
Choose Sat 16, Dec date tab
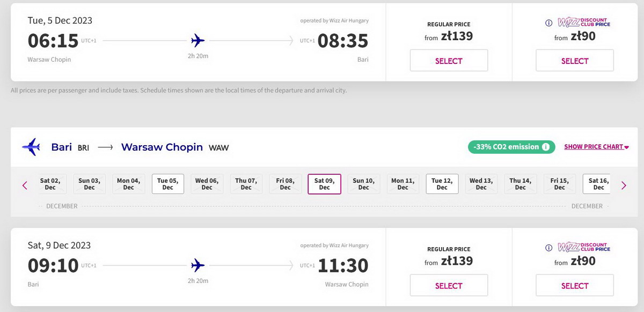click(x=598, y=184)
